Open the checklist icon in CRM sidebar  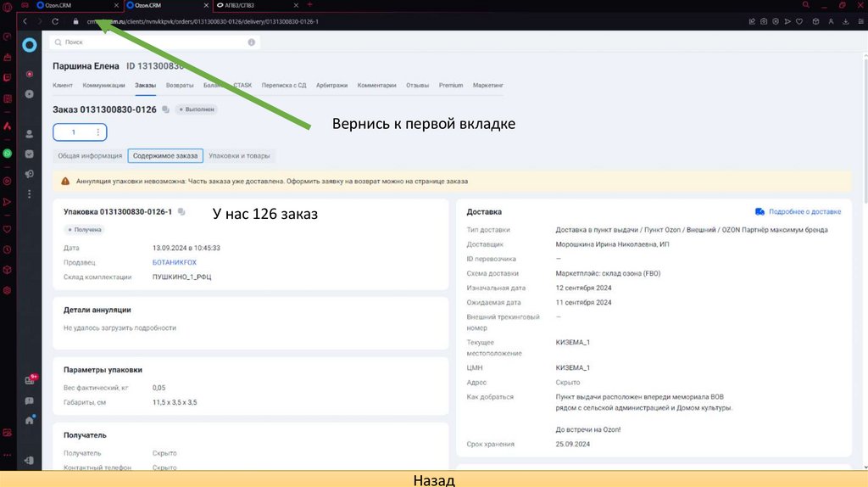click(30, 154)
